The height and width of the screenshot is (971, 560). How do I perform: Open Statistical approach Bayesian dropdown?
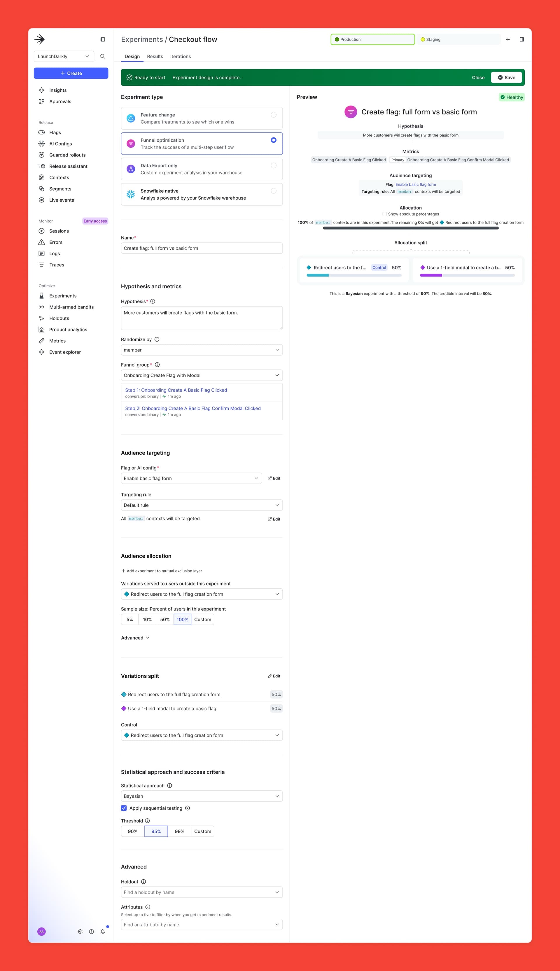click(x=202, y=796)
